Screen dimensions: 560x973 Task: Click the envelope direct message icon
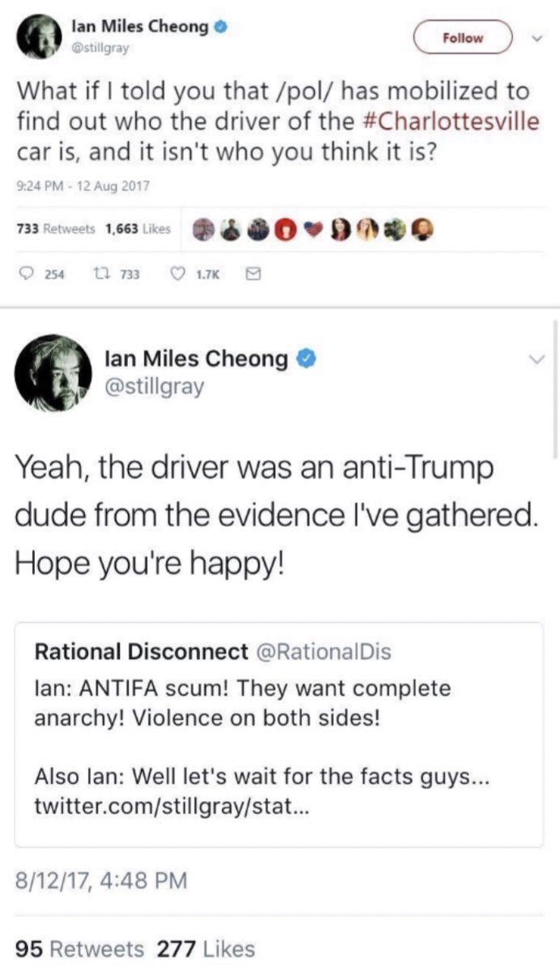[251, 275]
